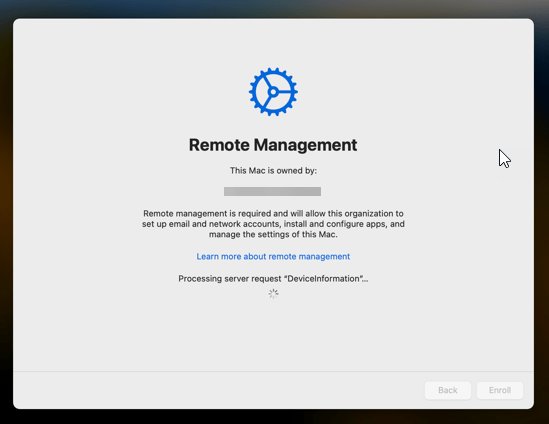Viewport: 549px width, 424px height.
Task: Click the Enroll button
Action: pos(500,390)
